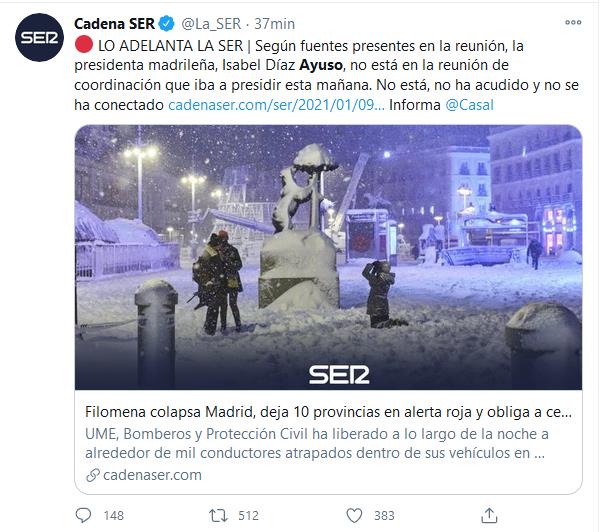Viewport: 611px width, 532px height.
Task: Click the 148 replies count
Action: pyautogui.click(x=114, y=516)
